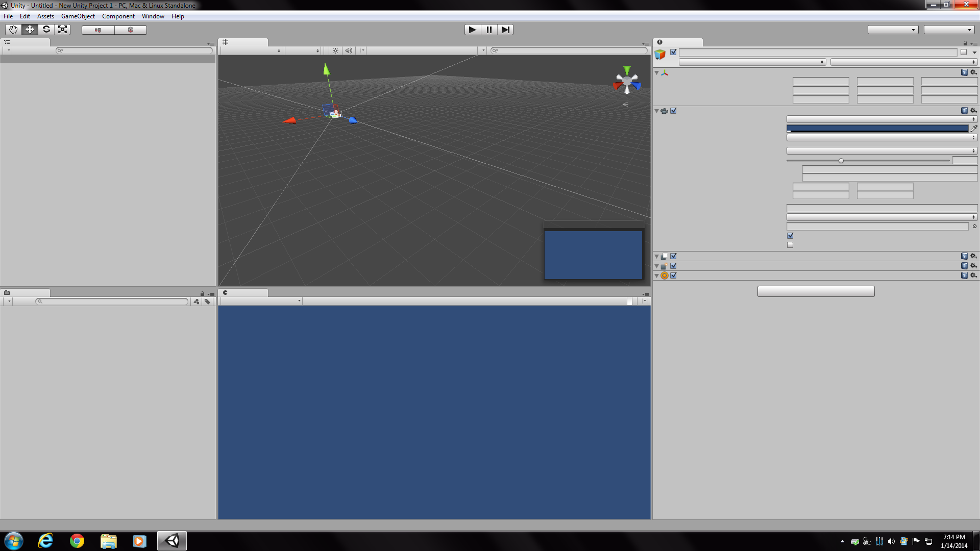Collapse the Transform component disclosure triangle
The height and width of the screenshot is (551, 980).
(656, 72)
